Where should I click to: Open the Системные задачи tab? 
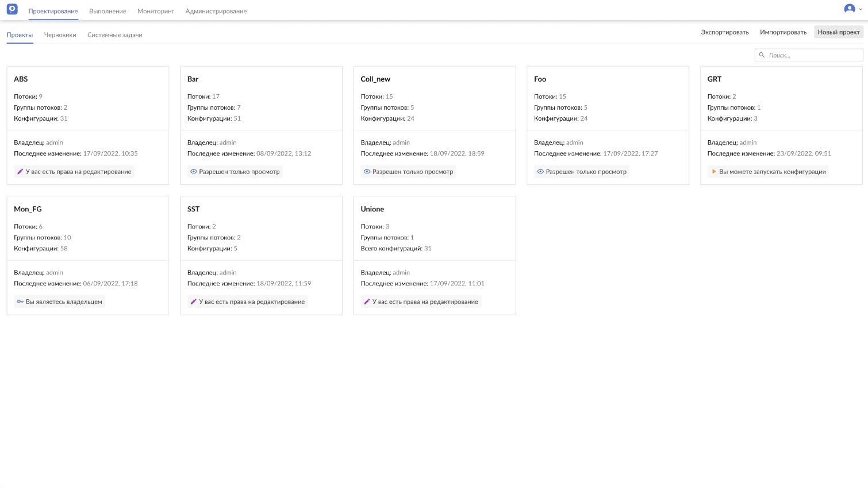point(114,35)
